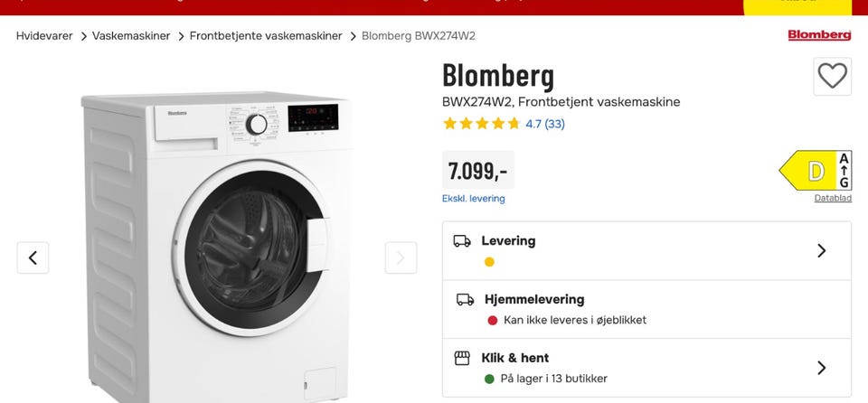The width and height of the screenshot is (868, 403).
Task: Add product to wishlist with heart icon
Action: click(x=832, y=76)
